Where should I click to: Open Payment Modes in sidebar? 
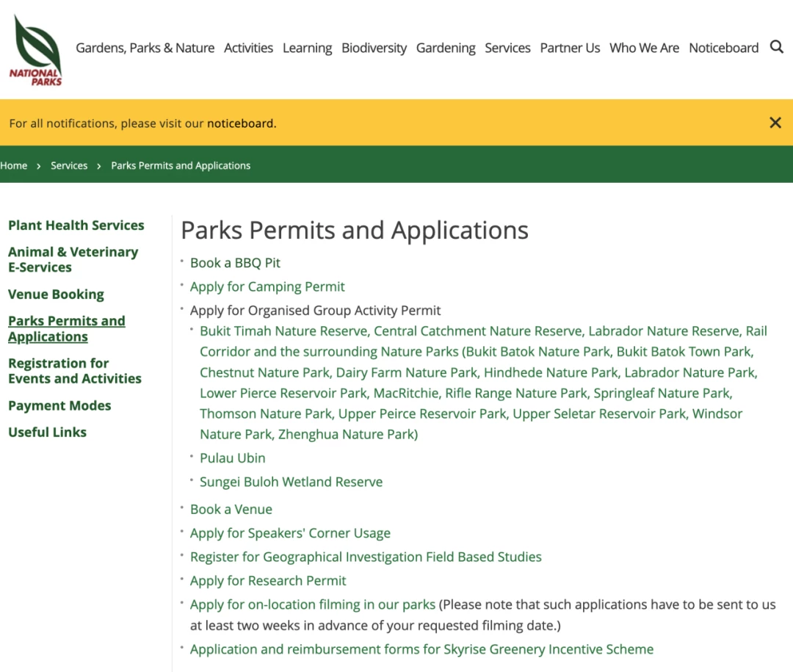59,405
